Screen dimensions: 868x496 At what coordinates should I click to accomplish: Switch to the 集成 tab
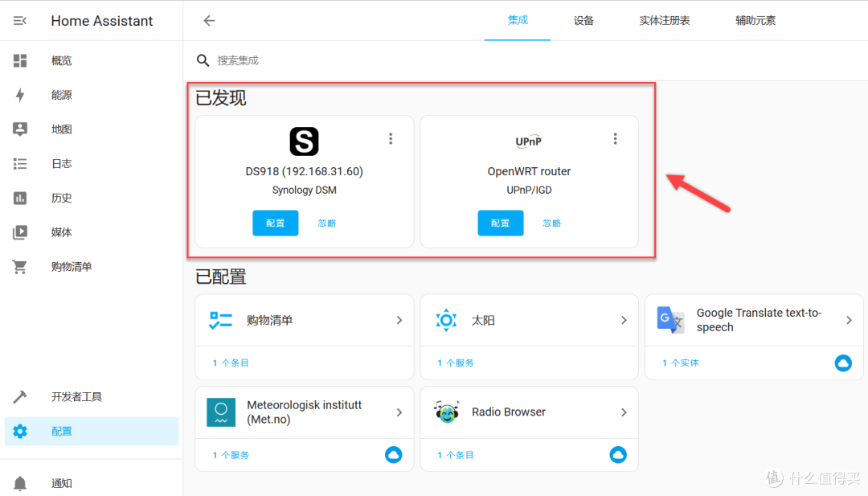pos(518,20)
